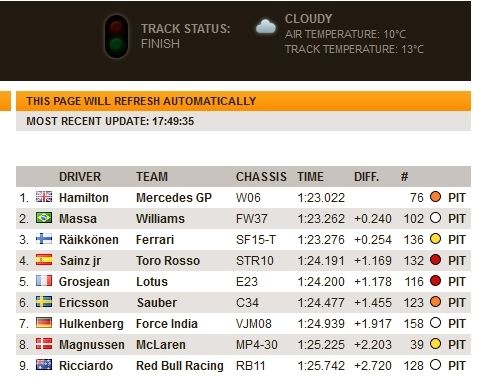This screenshot has width=480, height=378.
Task: Select the TIME column header
Action: click(x=310, y=177)
